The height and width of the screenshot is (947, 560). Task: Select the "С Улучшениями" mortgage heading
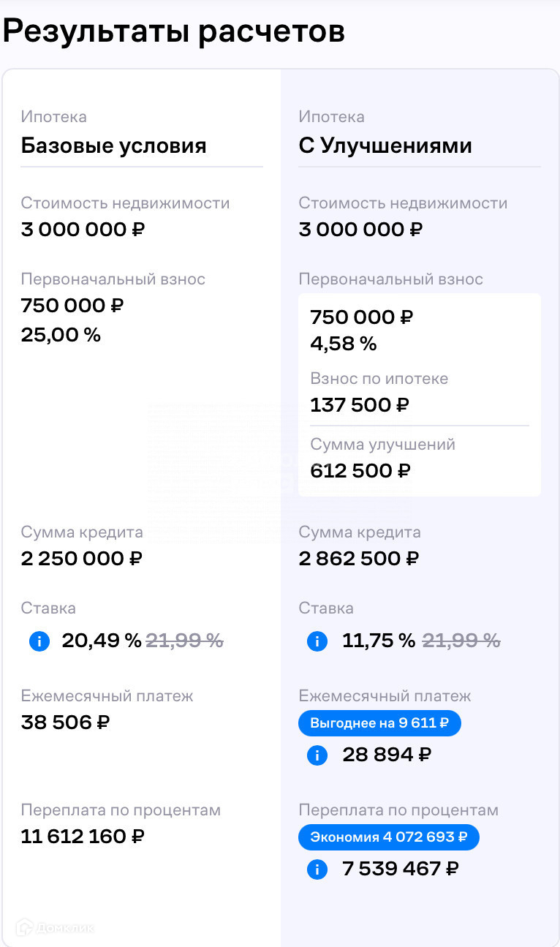coord(385,146)
